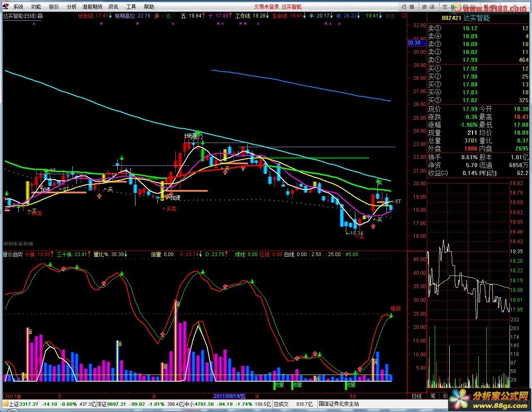Click the 16.34 low price label
Screen dimensions: 532x412
pos(355,233)
